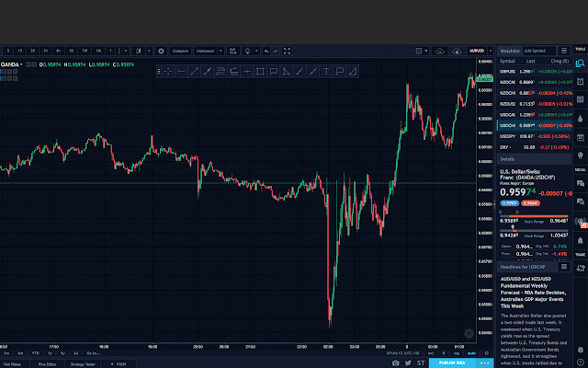
Task: Click the scroll-to-latest bar arrow button
Action: pyautogui.click(x=469, y=333)
